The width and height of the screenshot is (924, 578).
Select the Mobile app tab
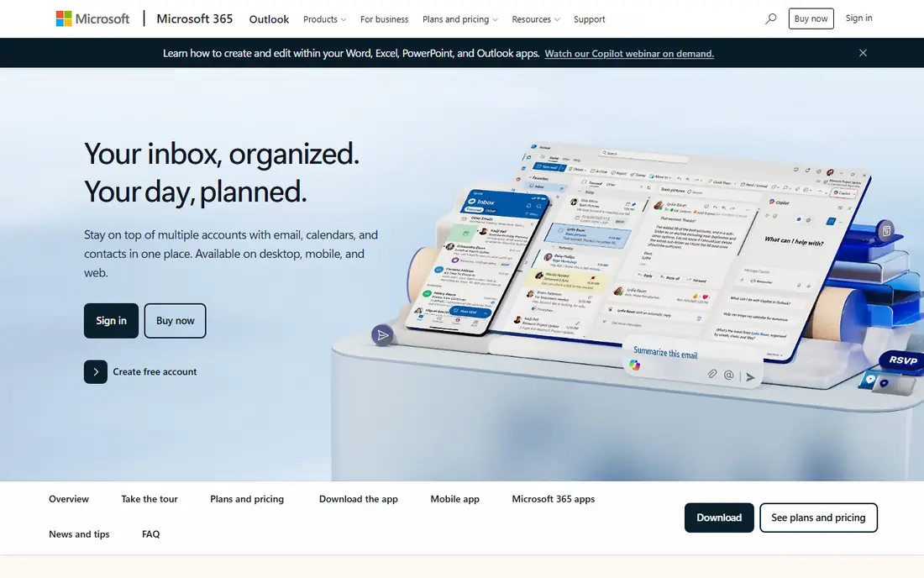click(455, 499)
